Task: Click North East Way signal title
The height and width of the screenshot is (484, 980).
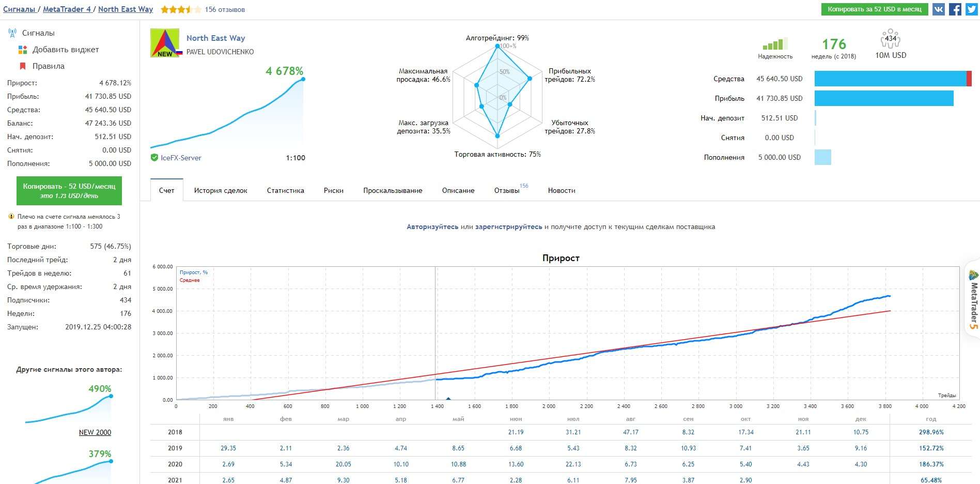Action: (x=215, y=38)
